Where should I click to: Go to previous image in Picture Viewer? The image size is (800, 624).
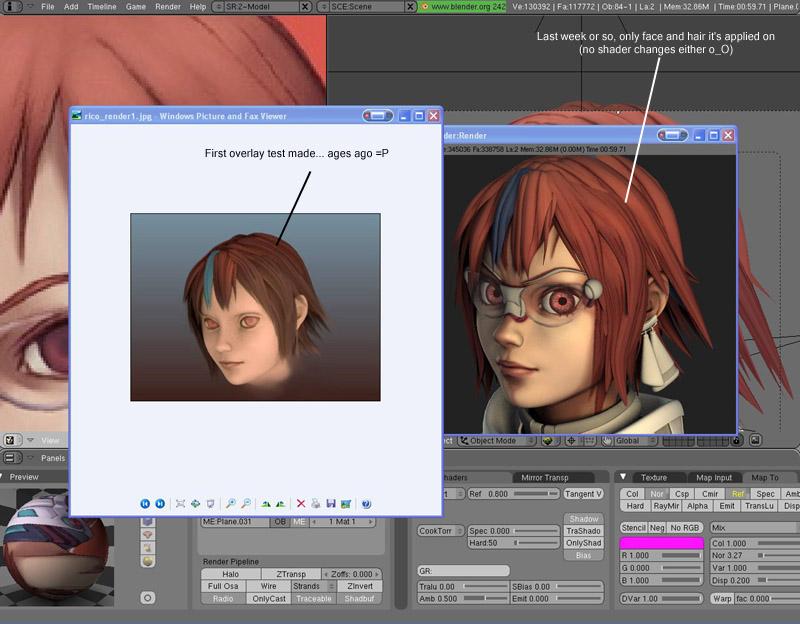pyautogui.click(x=145, y=504)
